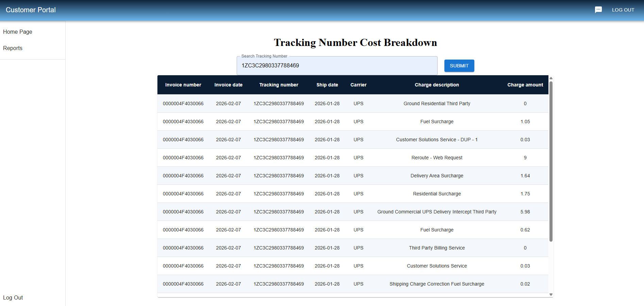Click the Ship date column header
The width and height of the screenshot is (644, 306).
point(327,85)
